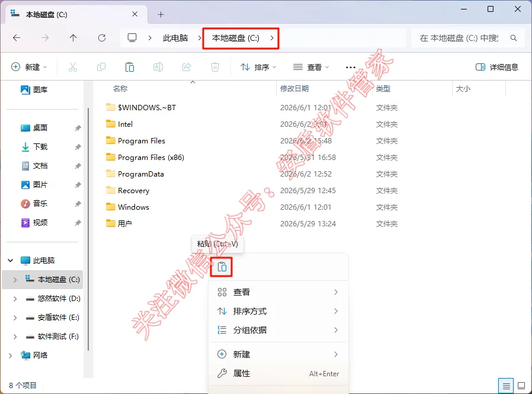Unpin 桌面 using its pin icon
Viewport: 532px width, 394px height.
[x=78, y=128]
